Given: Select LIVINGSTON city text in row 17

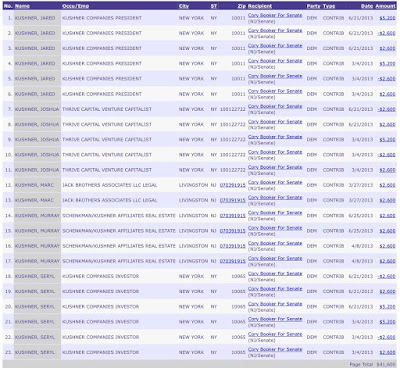Looking at the screenshot, I should pyautogui.click(x=193, y=261).
